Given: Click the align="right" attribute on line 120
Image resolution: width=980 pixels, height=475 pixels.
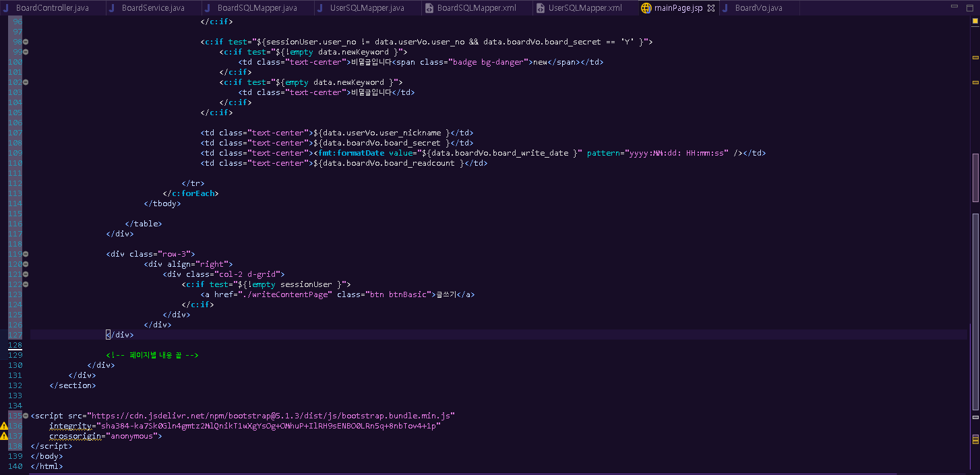Looking at the screenshot, I should click(197, 264).
